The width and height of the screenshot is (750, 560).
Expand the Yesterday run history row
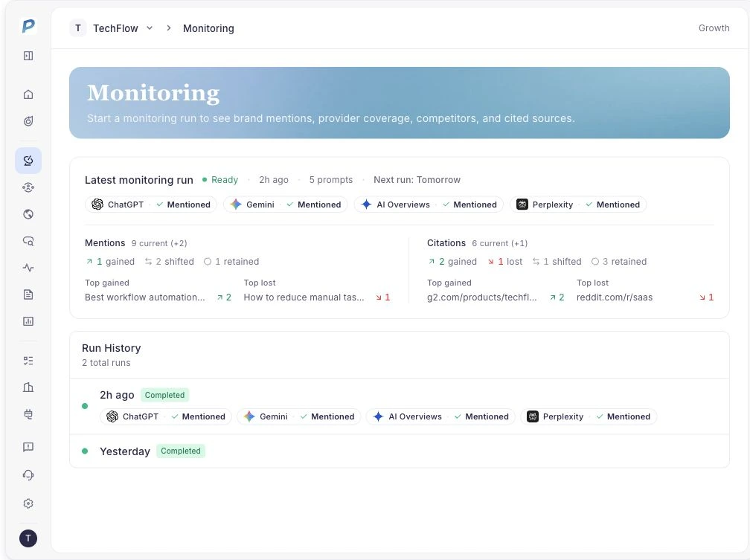point(400,451)
